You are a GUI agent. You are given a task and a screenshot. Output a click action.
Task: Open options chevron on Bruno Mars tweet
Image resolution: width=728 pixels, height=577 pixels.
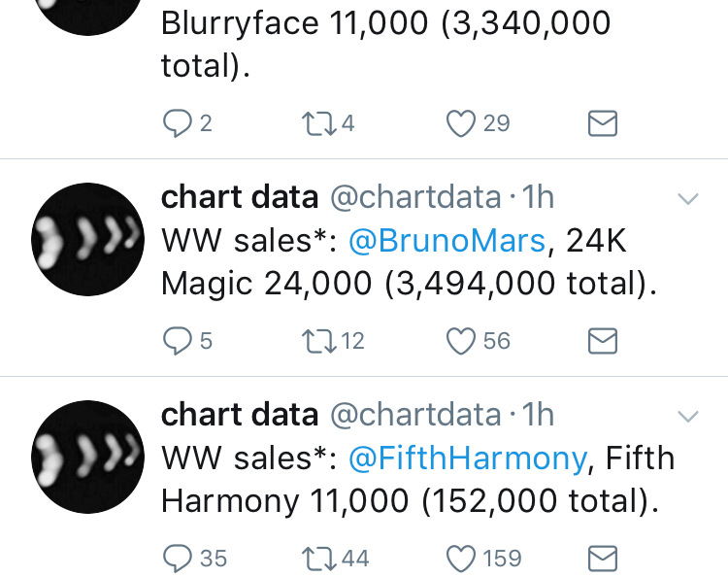click(688, 199)
